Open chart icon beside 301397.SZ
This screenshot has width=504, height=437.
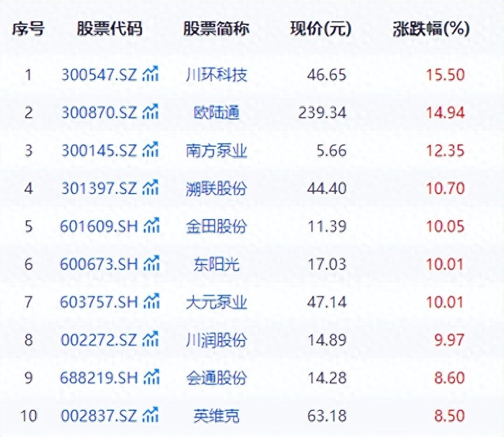click(x=151, y=188)
